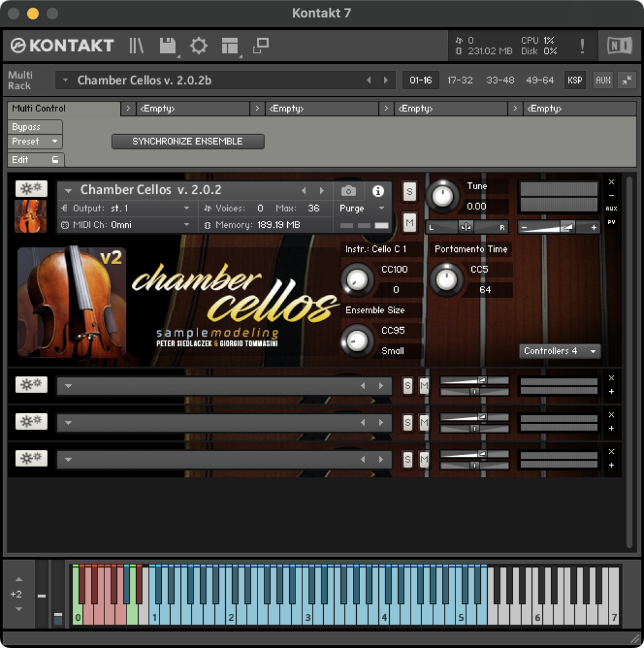Click third slot snowflake edit icon

click(x=32, y=421)
